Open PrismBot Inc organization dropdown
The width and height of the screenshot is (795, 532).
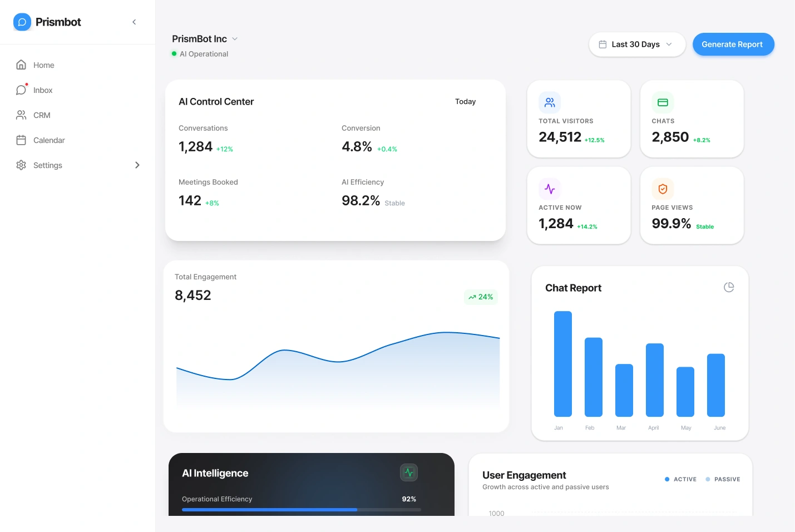[x=205, y=38]
